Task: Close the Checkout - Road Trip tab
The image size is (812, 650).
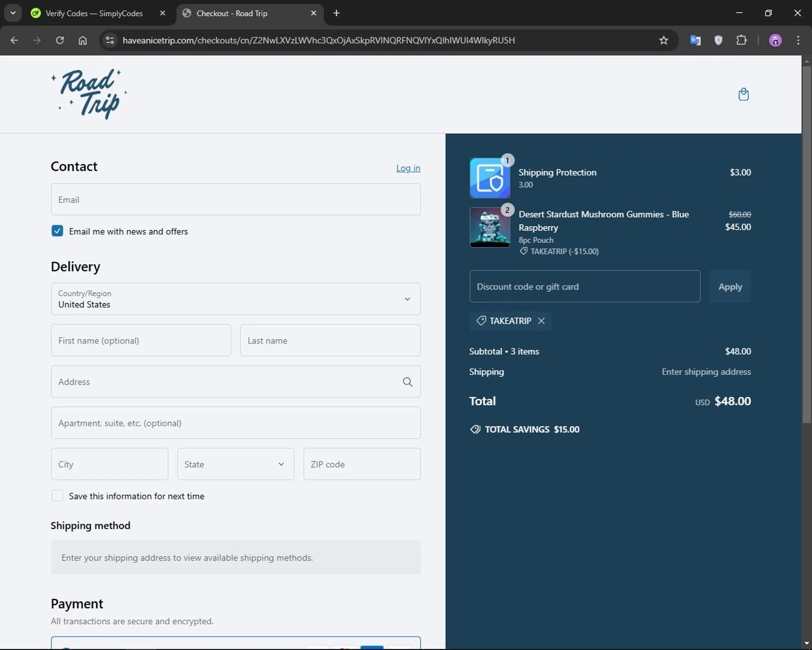Action: tap(313, 13)
